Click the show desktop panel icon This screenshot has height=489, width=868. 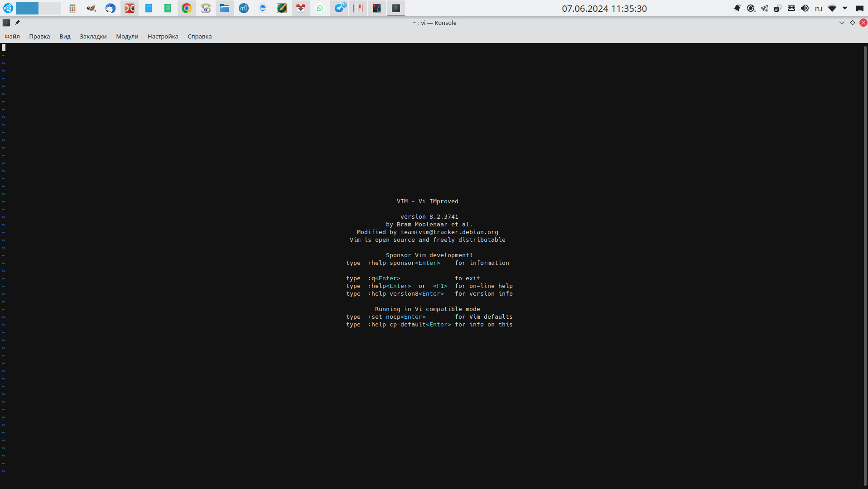[x=859, y=8]
